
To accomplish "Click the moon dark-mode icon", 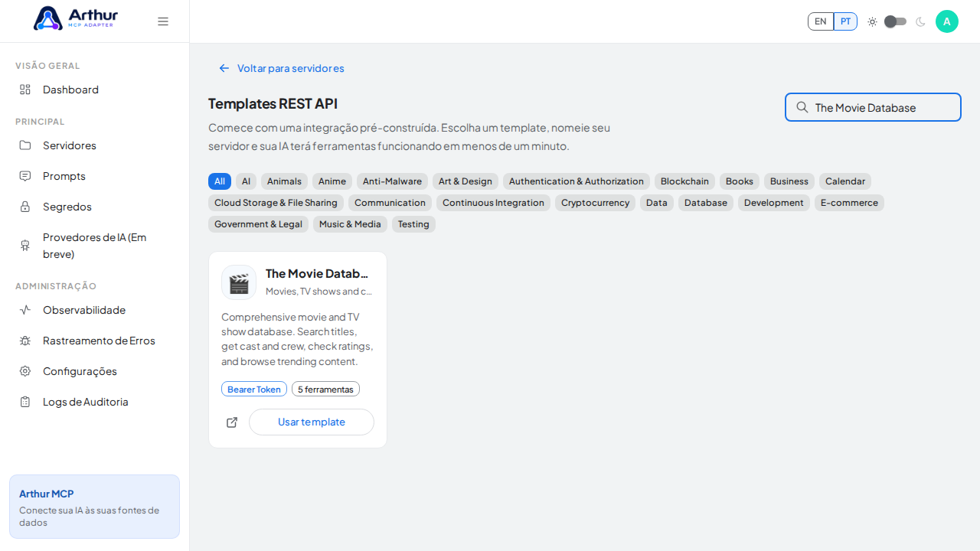I will pyautogui.click(x=920, y=21).
